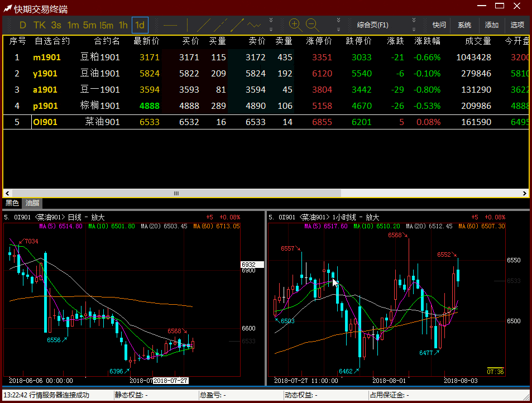Click right arrow of horizontal scrollbar
The image size is (532, 403).
pos(525,193)
